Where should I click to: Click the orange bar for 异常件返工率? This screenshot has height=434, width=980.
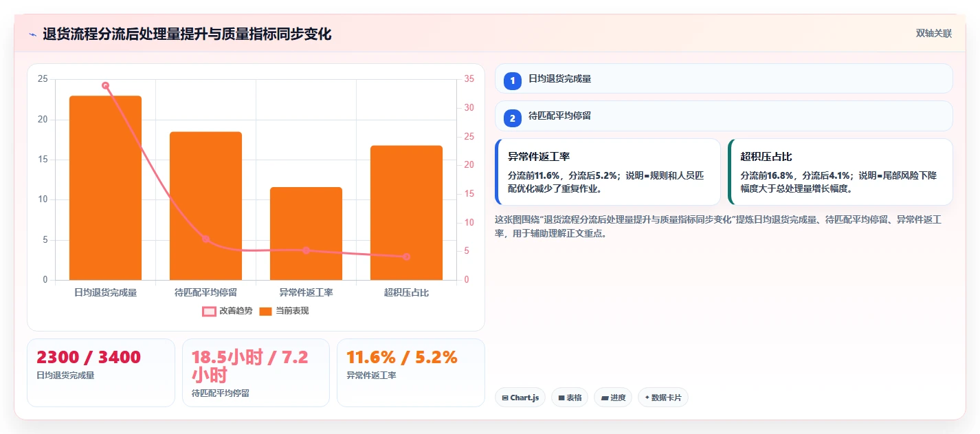(306, 233)
